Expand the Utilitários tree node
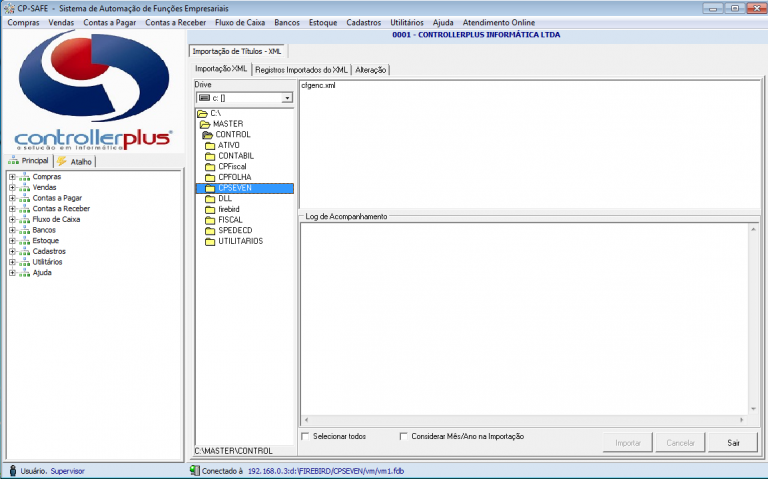This screenshot has height=479, width=768. point(12,262)
